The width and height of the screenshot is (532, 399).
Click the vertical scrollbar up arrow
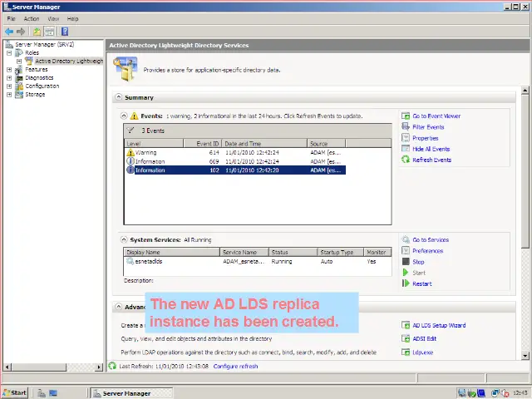525,91
